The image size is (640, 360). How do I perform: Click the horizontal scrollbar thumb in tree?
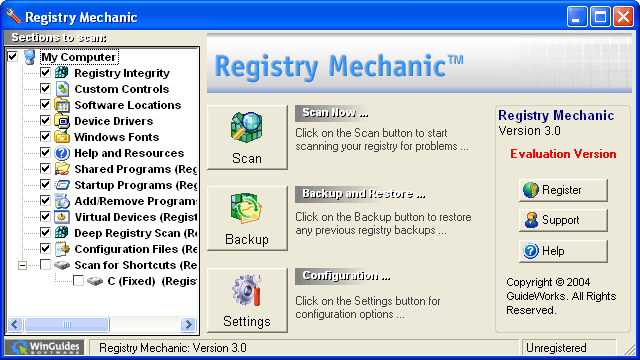click(67, 324)
